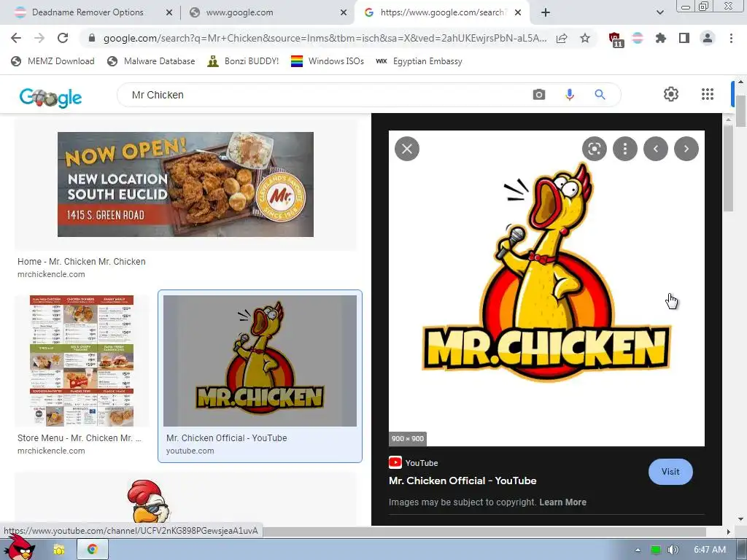
Task: Close the Deadname Remover Options tab
Action: pyautogui.click(x=169, y=13)
